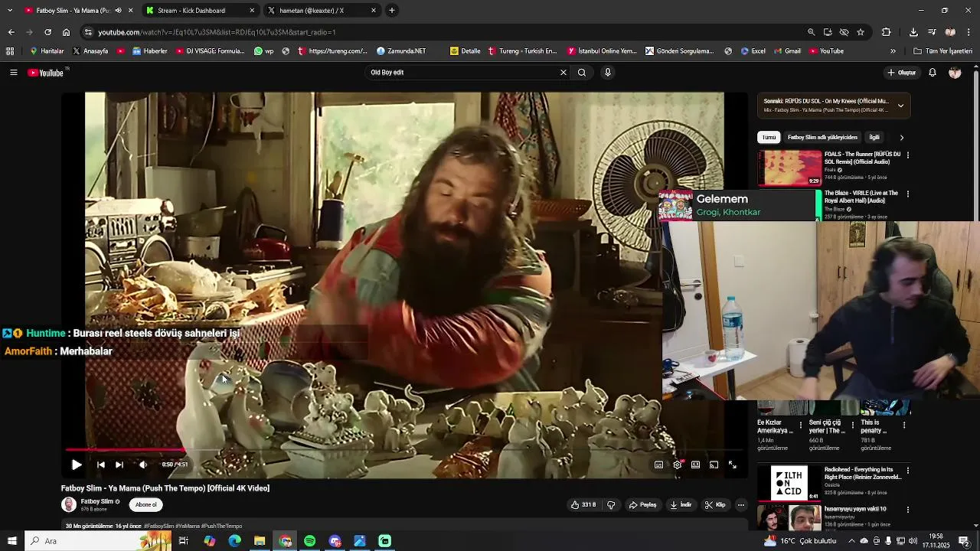The height and width of the screenshot is (551, 980).
Task: Clear the search text with X
Action: (x=563, y=73)
